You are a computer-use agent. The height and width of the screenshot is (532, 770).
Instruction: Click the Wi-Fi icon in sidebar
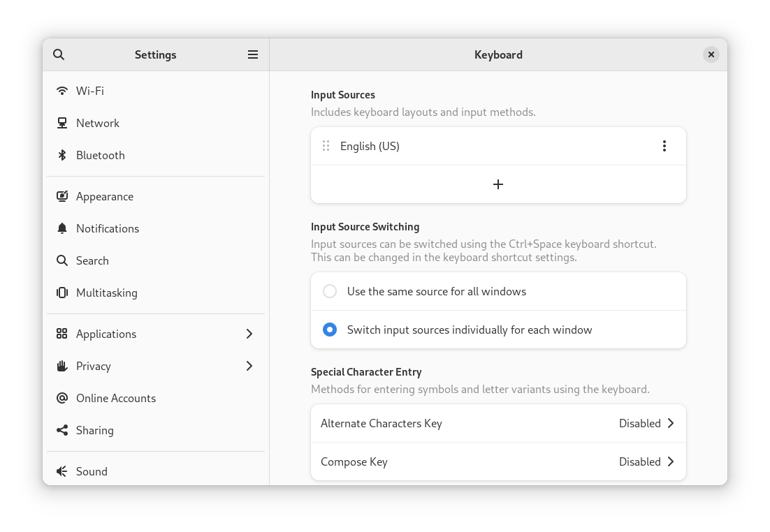pyautogui.click(x=62, y=91)
